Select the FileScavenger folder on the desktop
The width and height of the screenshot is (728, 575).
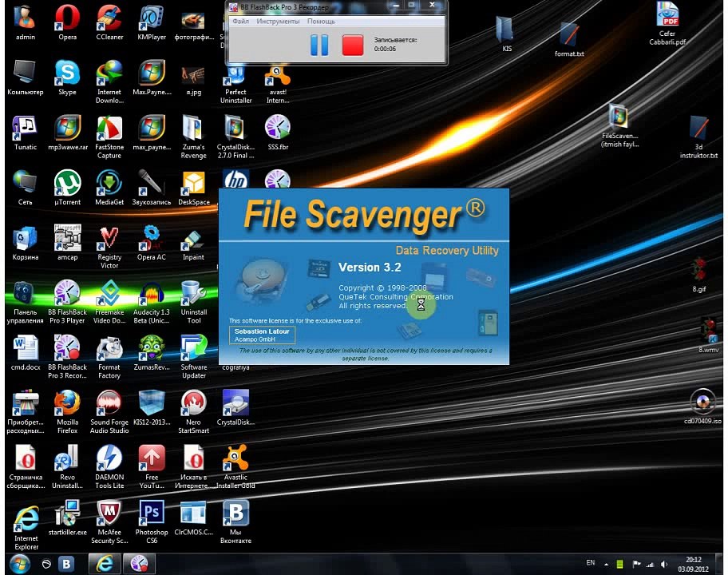click(619, 126)
